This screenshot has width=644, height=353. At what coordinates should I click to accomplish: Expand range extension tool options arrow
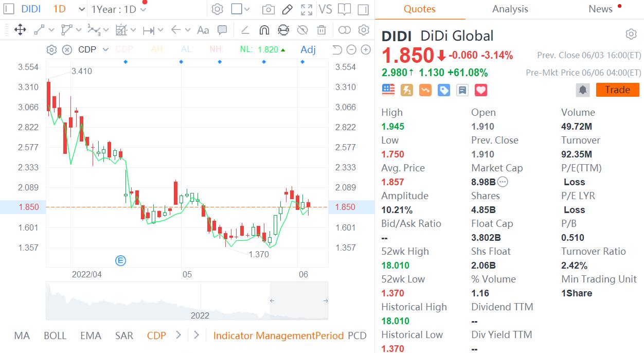[x=160, y=30]
